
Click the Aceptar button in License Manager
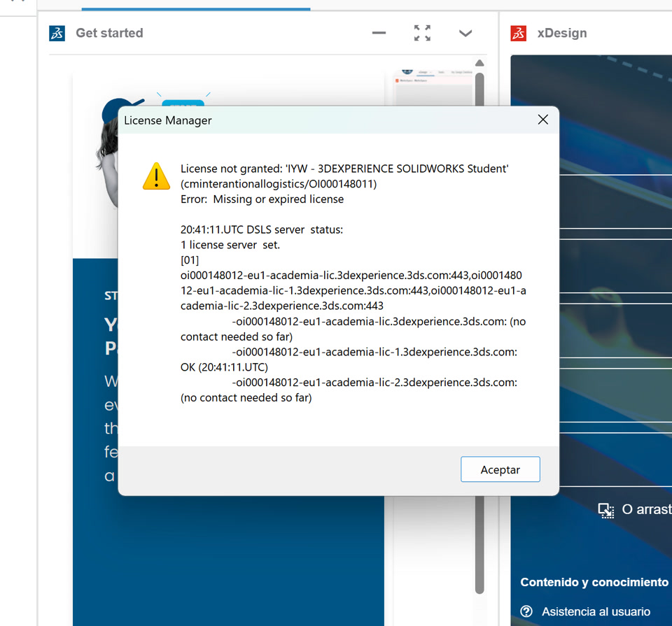500,469
